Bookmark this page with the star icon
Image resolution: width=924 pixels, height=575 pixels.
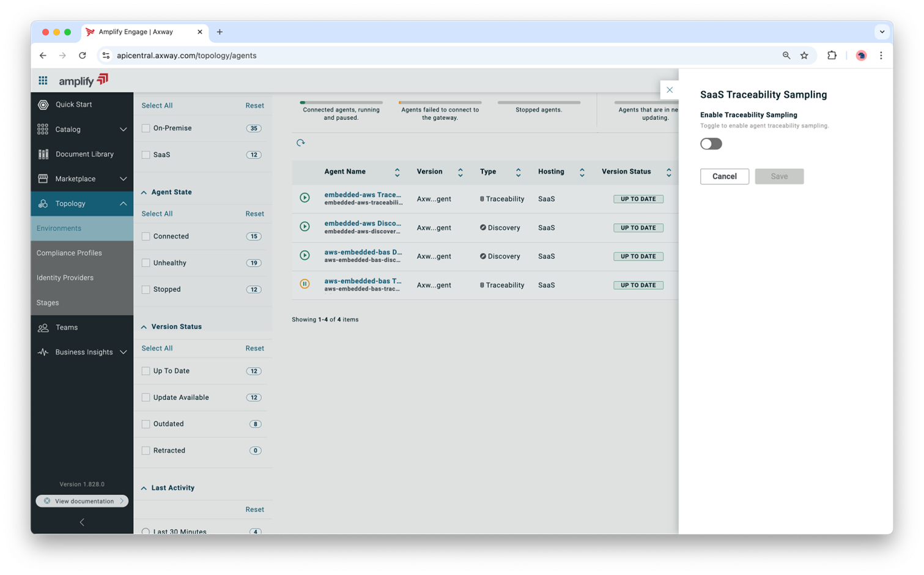click(804, 56)
